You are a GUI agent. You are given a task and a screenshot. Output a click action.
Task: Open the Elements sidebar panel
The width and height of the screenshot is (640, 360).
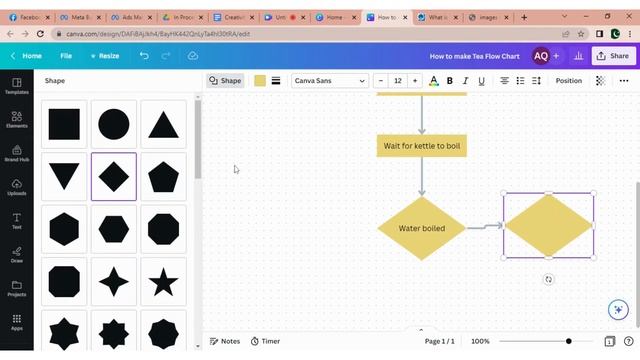point(17,120)
